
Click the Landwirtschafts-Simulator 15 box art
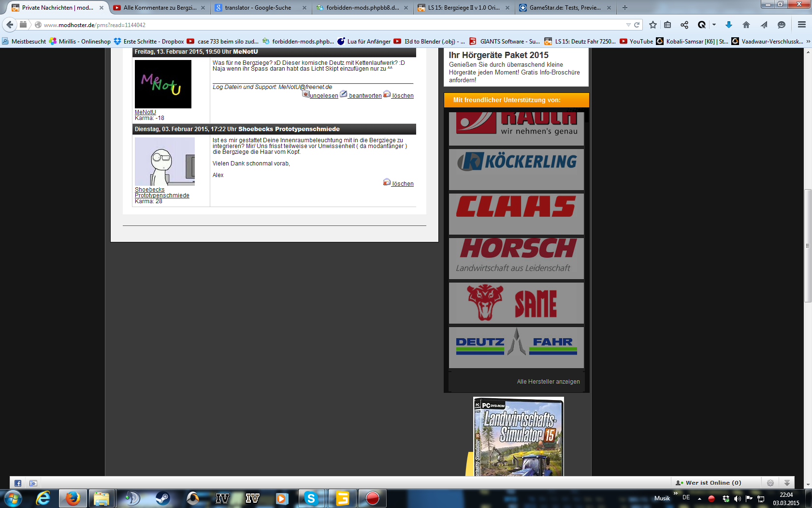coord(519,436)
